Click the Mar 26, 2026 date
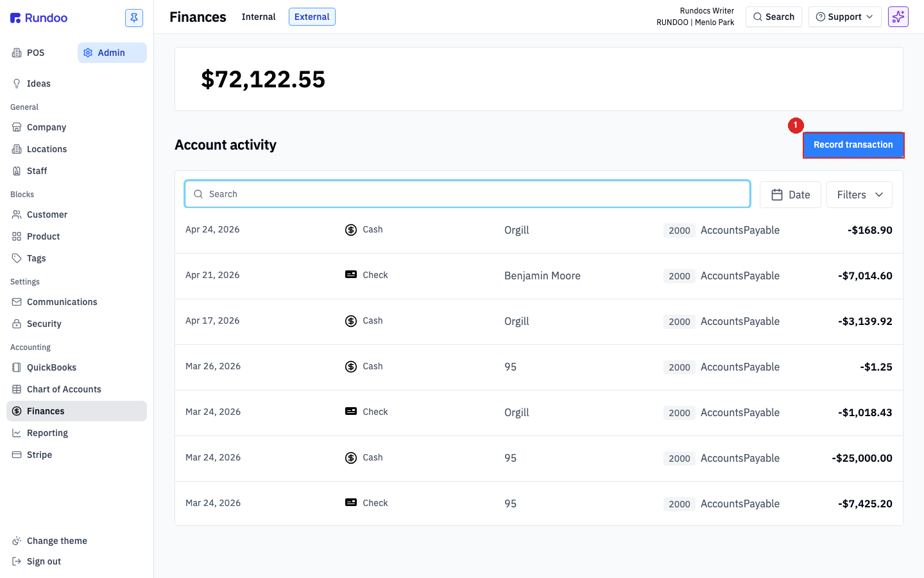Viewport: 924px width, 578px height. tap(213, 366)
